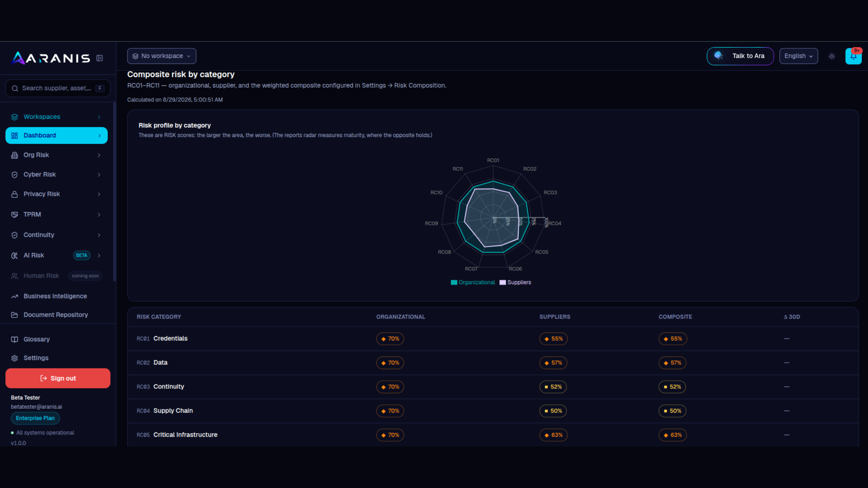Click the Enterprise Plan badge
Viewport: 868px width, 488px height.
[35, 418]
